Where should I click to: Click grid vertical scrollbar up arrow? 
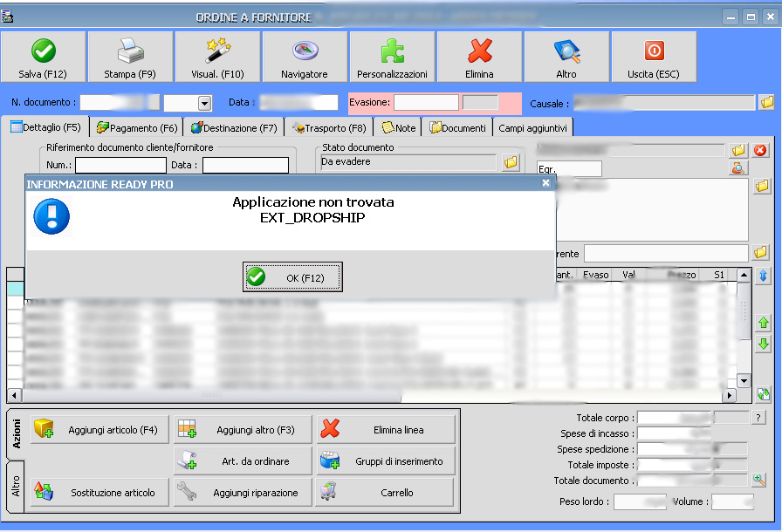coord(744,275)
